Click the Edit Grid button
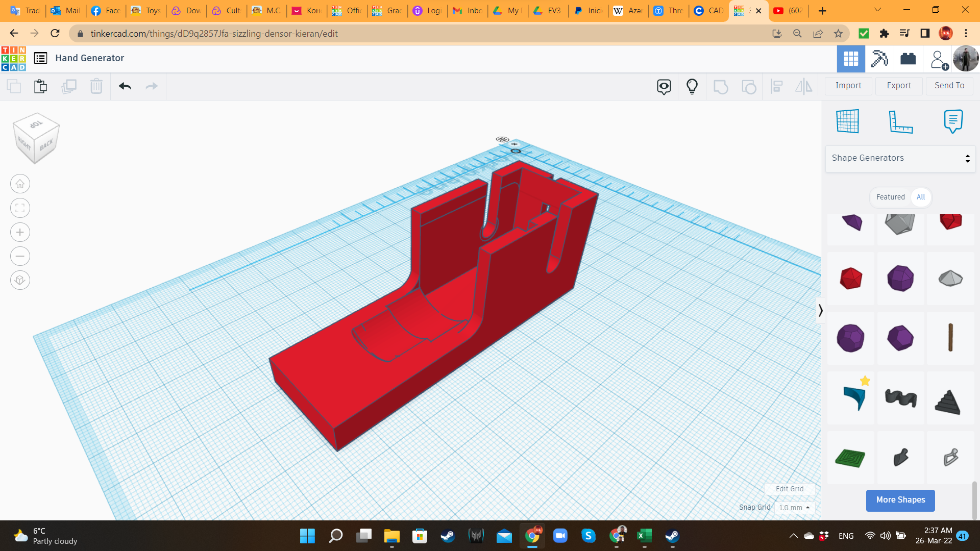 point(789,489)
